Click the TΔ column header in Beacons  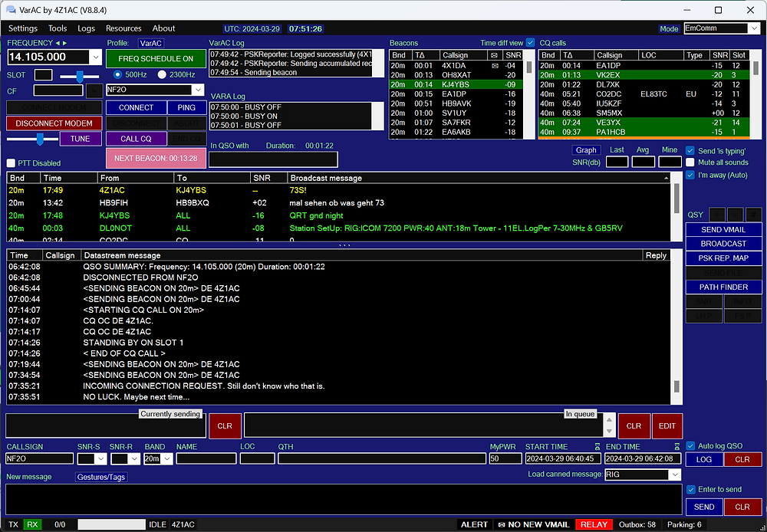point(425,55)
